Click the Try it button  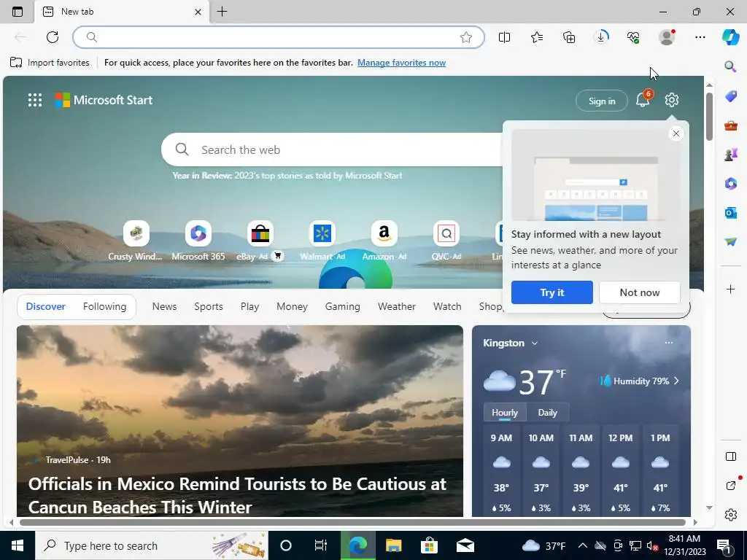tap(551, 292)
